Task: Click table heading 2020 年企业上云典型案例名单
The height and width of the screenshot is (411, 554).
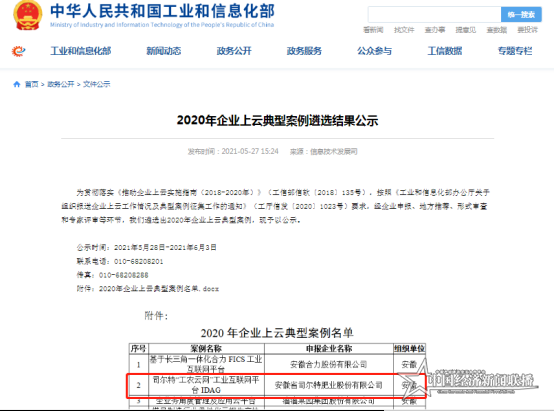Action: coord(277,333)
